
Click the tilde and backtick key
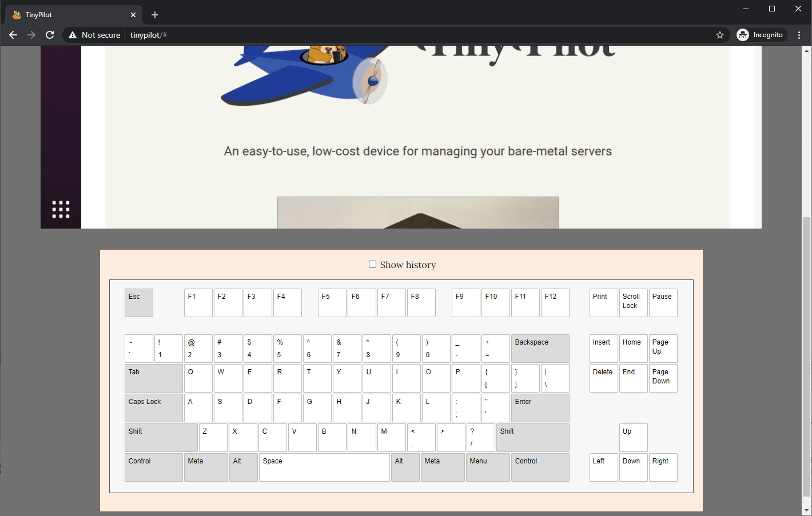[x=139, y=349]
